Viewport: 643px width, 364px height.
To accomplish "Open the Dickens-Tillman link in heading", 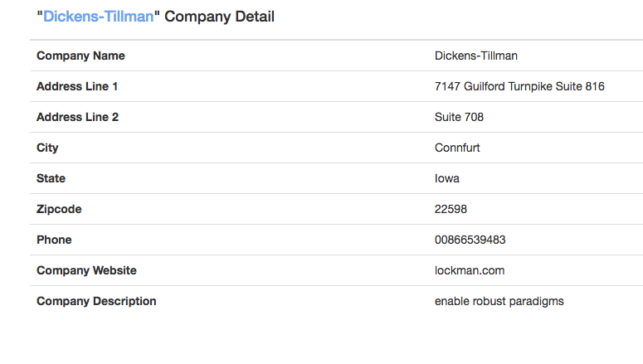I will pos(98,17).
